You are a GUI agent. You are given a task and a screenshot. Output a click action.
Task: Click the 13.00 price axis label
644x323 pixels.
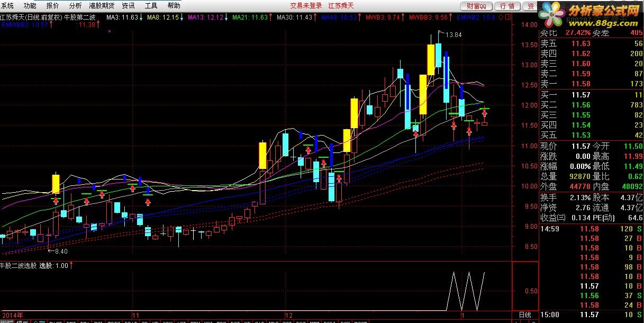click(529, 65)
